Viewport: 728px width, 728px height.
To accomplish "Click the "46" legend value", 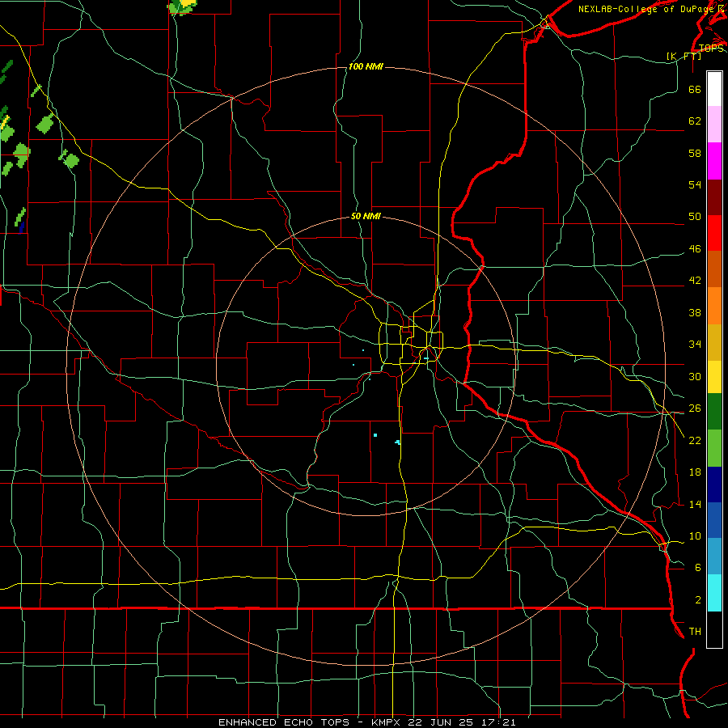I will coord(695,249).
